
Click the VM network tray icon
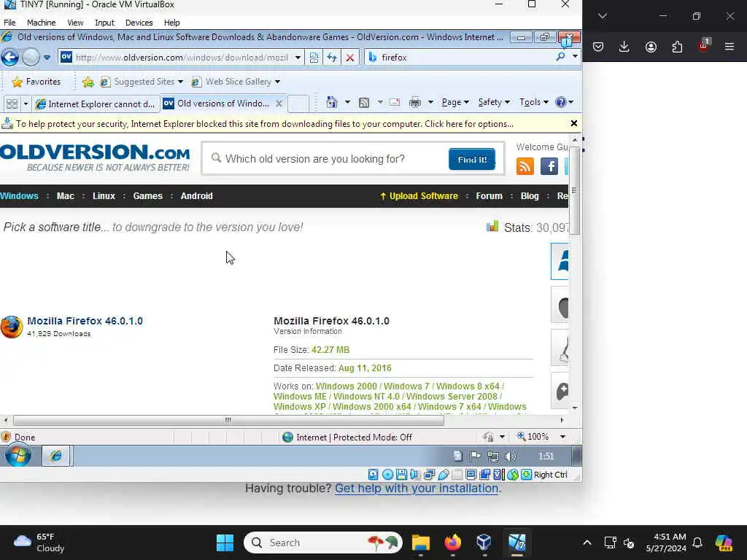[493, 456]
